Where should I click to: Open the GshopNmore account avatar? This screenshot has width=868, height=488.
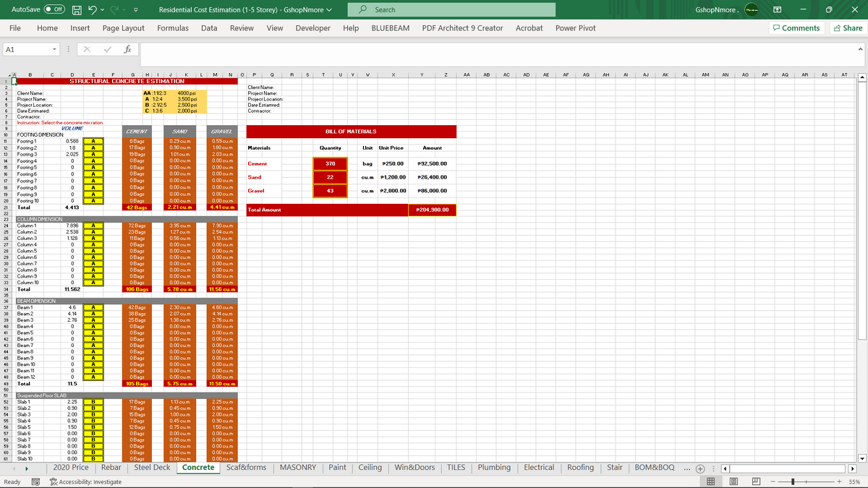click(752, 9)
